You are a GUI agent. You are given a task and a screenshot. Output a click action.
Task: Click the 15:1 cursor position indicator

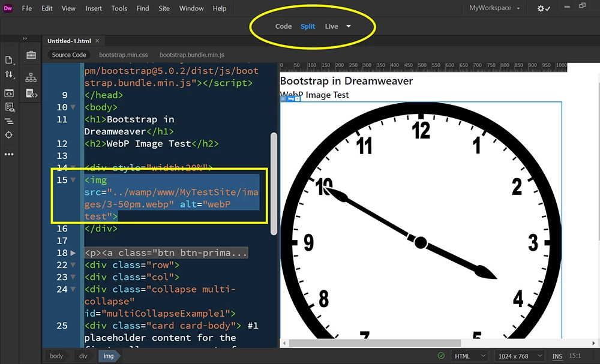(x=575, y=356)
